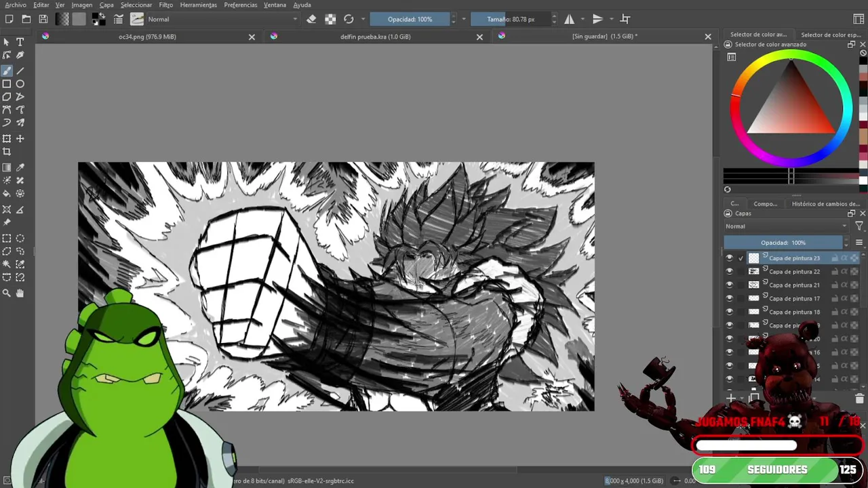
Task: Select the Crop tool
Action: pyautogui.click(x=7, y=152)
